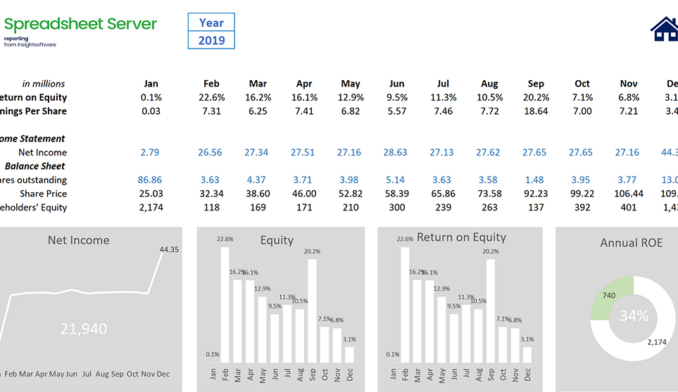This screenshot has width=678, height=392.
Task: Click the Year label box
Action: coord(211,22)
